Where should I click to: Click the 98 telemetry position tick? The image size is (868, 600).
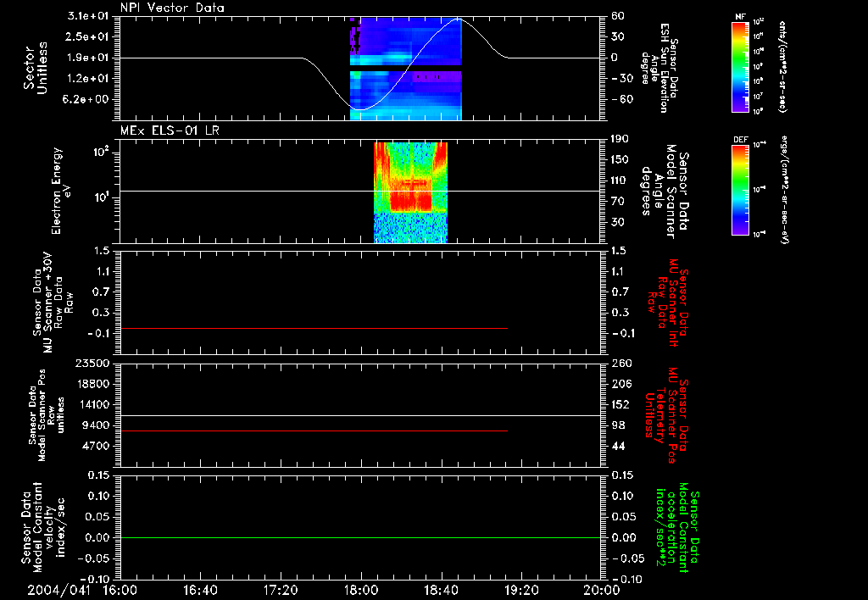click(x=618, y=425)
